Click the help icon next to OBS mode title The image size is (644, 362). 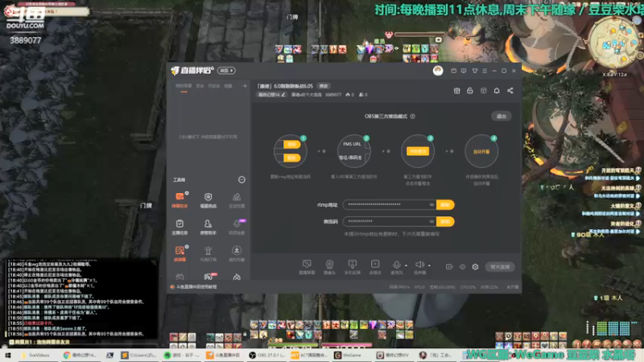412,116
